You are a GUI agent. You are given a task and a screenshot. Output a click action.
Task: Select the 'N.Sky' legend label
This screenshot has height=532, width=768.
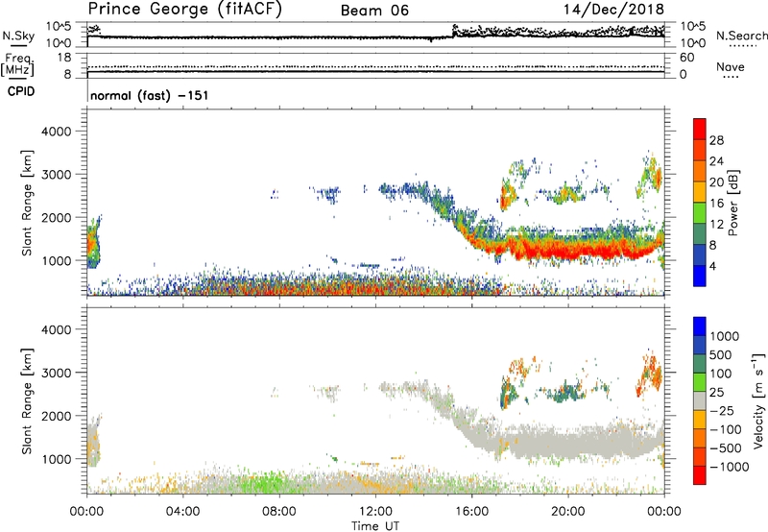pyautogui.click(x=18, y=36)
